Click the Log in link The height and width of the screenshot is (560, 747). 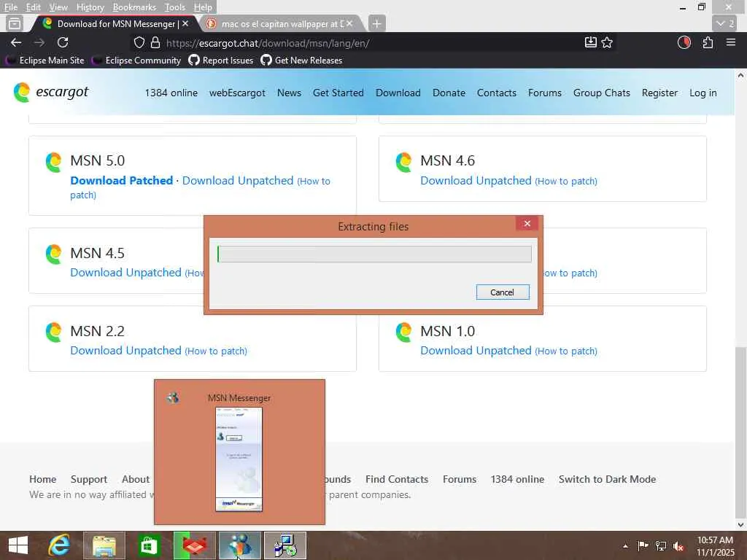click(x=703, y=93)
